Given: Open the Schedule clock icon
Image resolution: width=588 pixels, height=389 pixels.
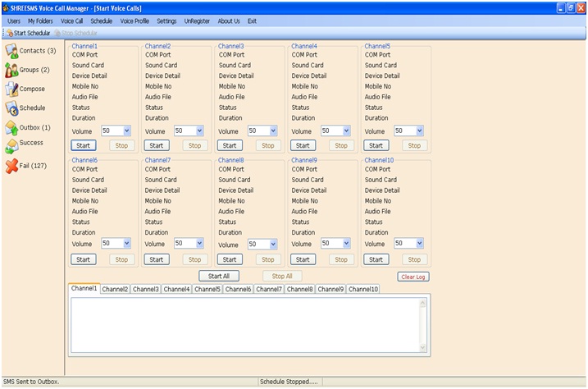Looking at the screenshot, I should (x=11, y=108).
